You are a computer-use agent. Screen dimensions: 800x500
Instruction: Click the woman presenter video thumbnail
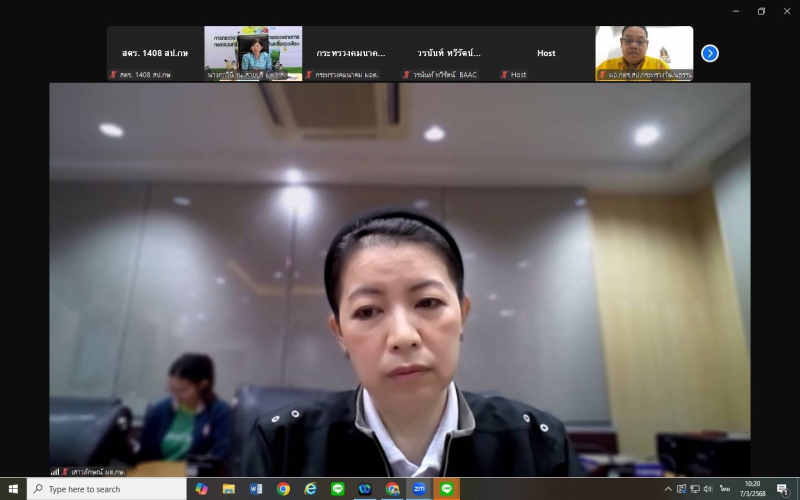coord(253,52)
